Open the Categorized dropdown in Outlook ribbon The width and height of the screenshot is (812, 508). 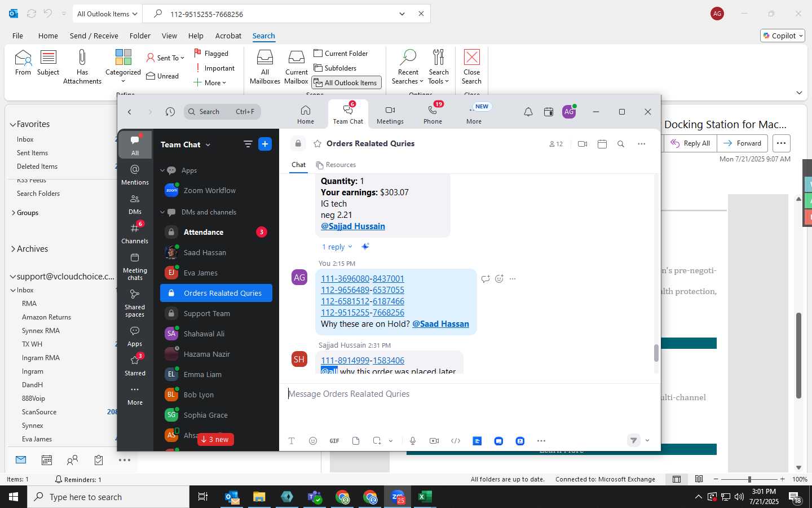click(123, 67)
